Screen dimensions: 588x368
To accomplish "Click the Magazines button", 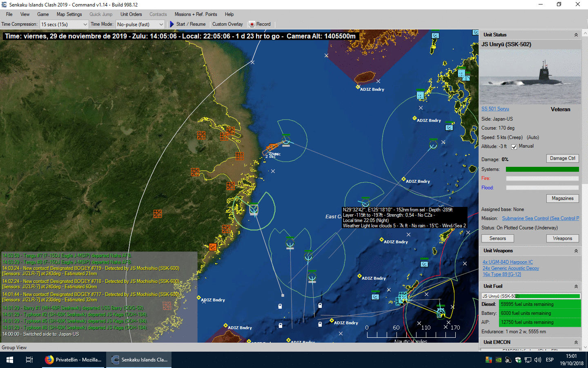I will (x=562, y=198).
